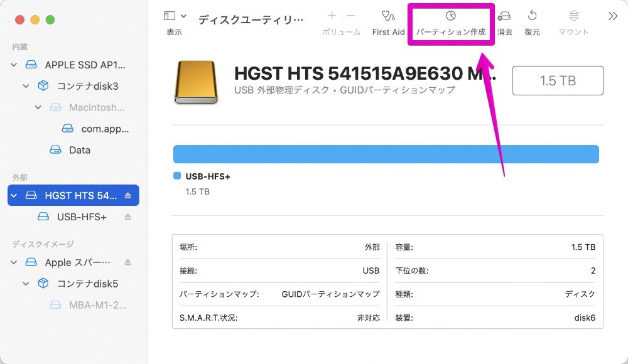
Task: Click the 外部 sidebar section header
Action: point(19,178)
